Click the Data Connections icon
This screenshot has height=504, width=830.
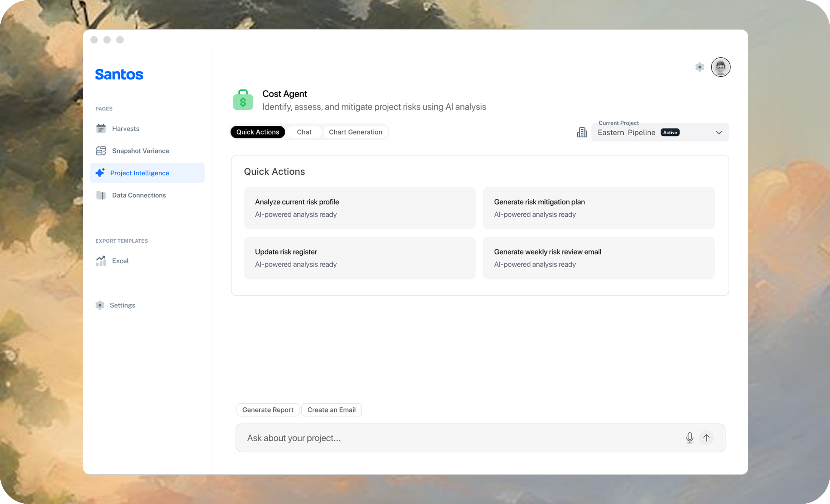(101, 195)
